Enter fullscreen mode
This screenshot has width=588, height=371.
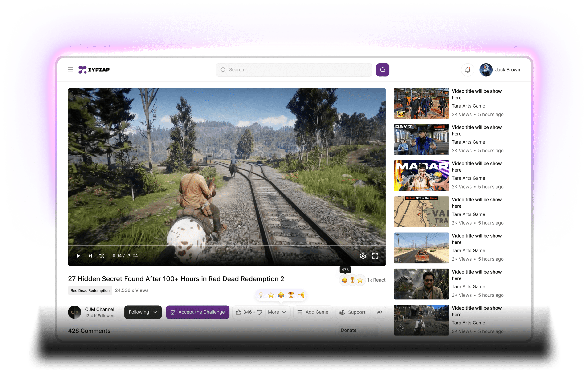pyautogui.click(x=375, y=256)
